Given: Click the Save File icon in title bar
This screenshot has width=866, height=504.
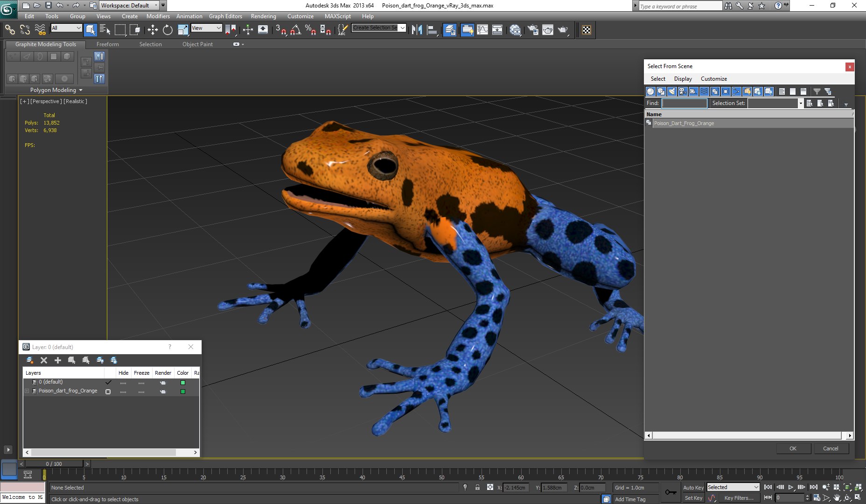Looking at the screenshot, I should click(49, 5).
